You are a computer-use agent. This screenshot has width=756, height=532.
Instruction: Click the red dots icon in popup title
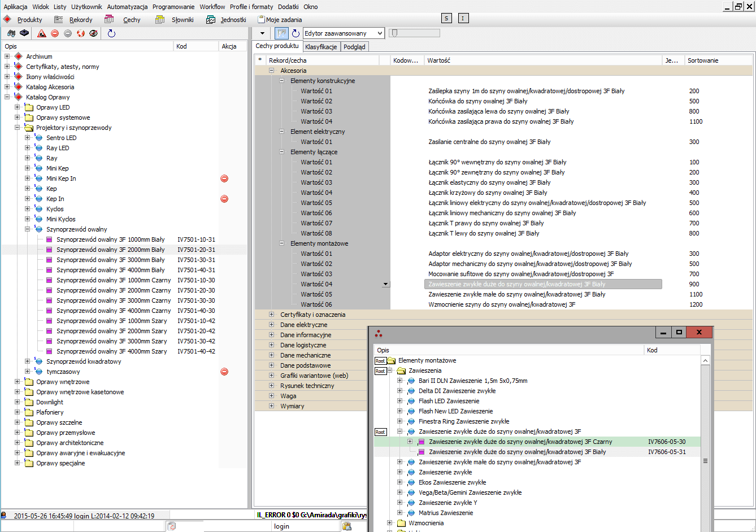(x=379, y=333)
